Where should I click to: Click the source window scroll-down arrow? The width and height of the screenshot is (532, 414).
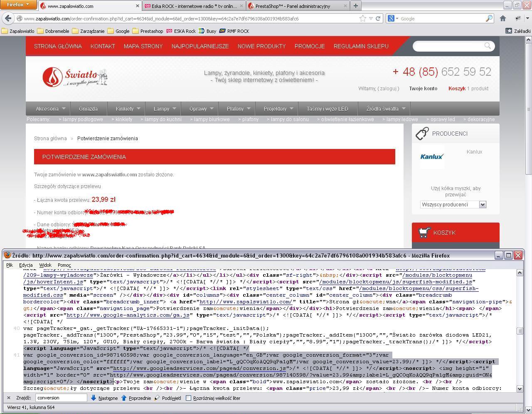[x=520, y=388]
